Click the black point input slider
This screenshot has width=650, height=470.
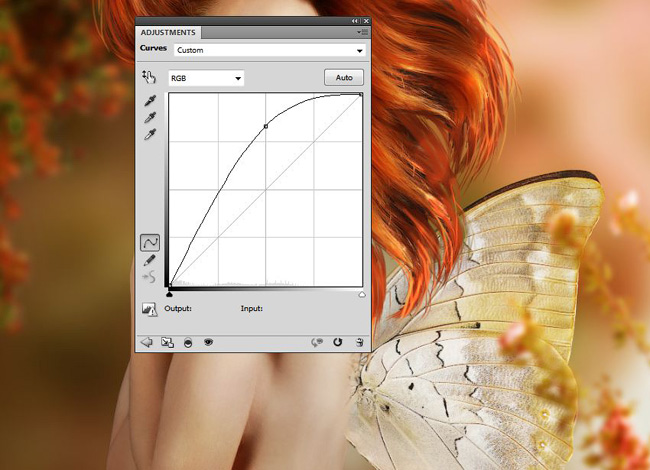[169, 294]
